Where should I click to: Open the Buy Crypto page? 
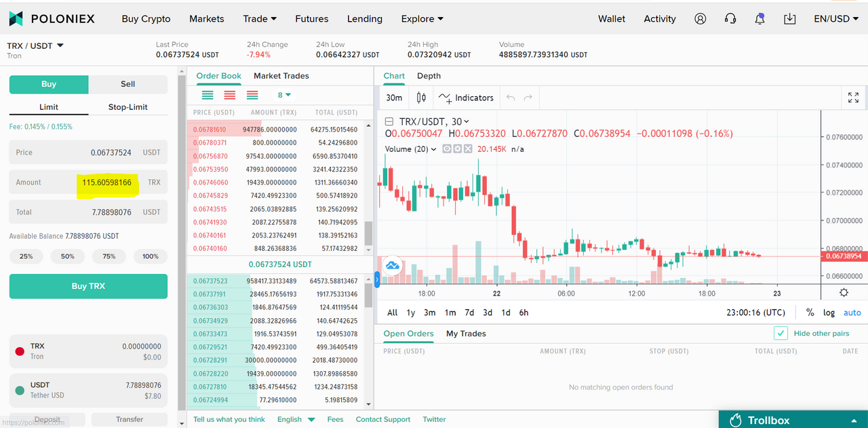tap(146, 19)
